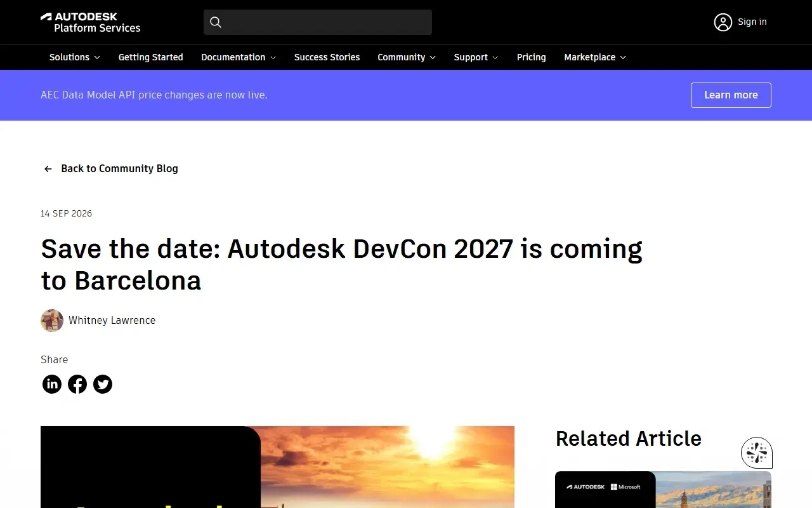Image resolution: width=812 pixels, height=508 pixels.
Task: Share the article on LinkedIn
Action: coord(52,384)
